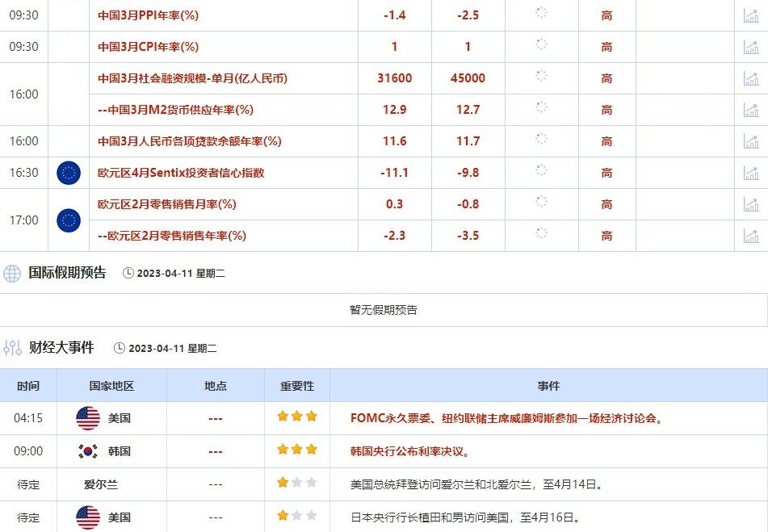Open chart icon for 中国3月M2货币供应年率 row
The height and width of the screenshot is (532, 768).
tap(751, 110)
